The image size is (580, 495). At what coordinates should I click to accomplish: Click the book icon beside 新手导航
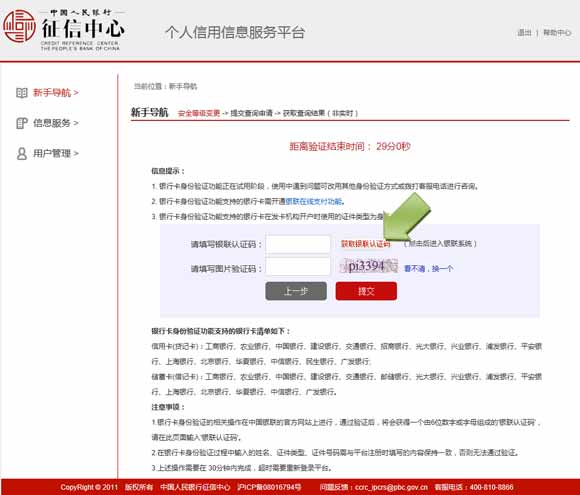[x=22, y=92]
